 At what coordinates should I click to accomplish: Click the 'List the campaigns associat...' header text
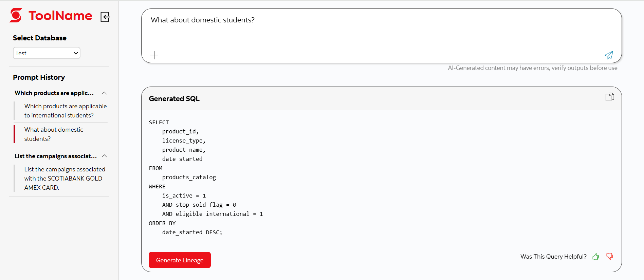(55, 156)
